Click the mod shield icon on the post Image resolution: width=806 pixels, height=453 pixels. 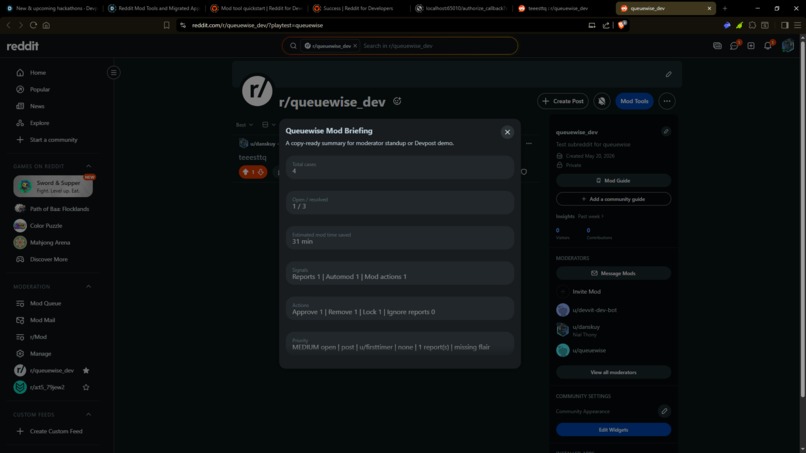pyautogui.click(x=524, y=172)
